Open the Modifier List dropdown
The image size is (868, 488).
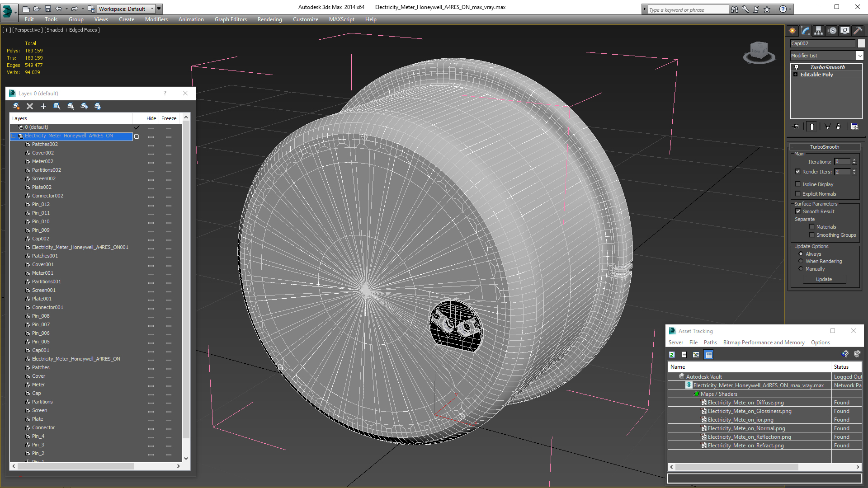859,56
